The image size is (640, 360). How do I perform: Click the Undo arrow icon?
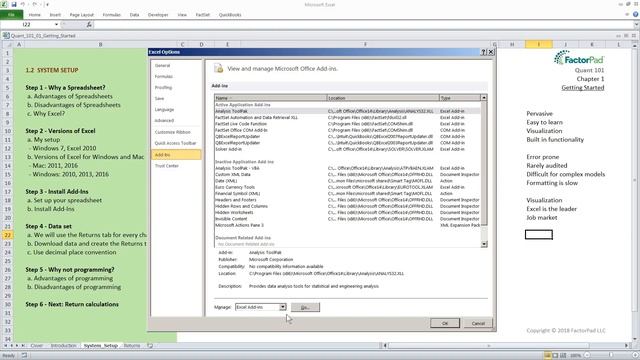(x=23, y=4)
